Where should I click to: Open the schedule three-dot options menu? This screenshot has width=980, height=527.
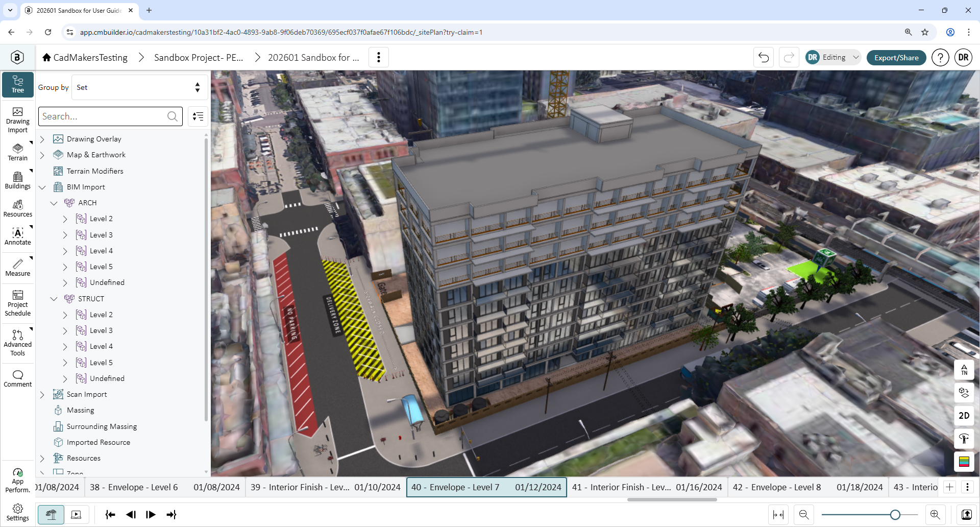coord(967,487)
